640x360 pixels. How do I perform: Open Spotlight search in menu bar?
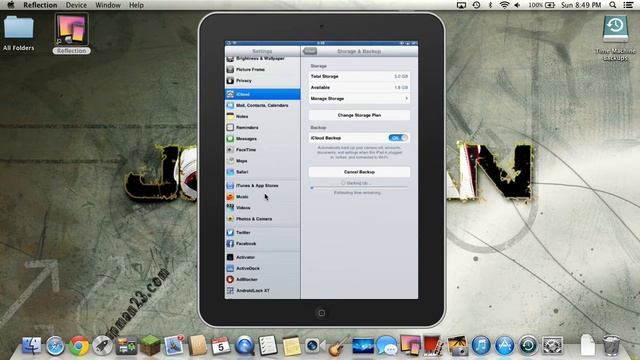(613, 5)
